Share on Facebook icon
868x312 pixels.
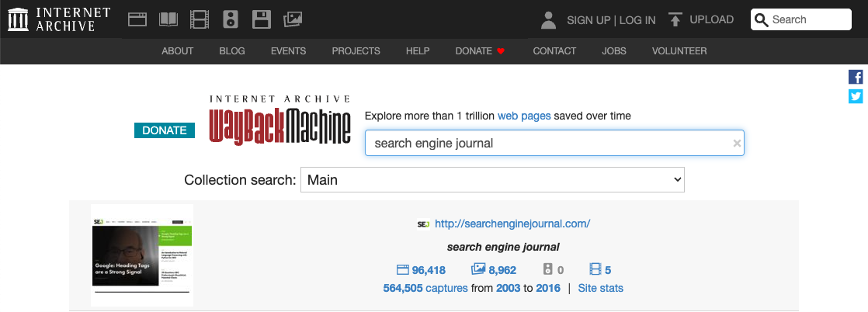point(856,78)
